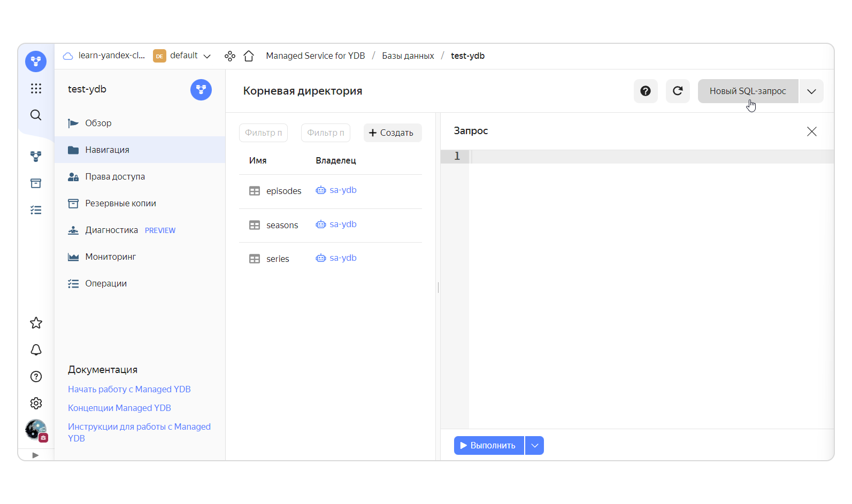This screenshot has width=852, height=504.
Task: Open favorites star icon
Action: (36, 323)
